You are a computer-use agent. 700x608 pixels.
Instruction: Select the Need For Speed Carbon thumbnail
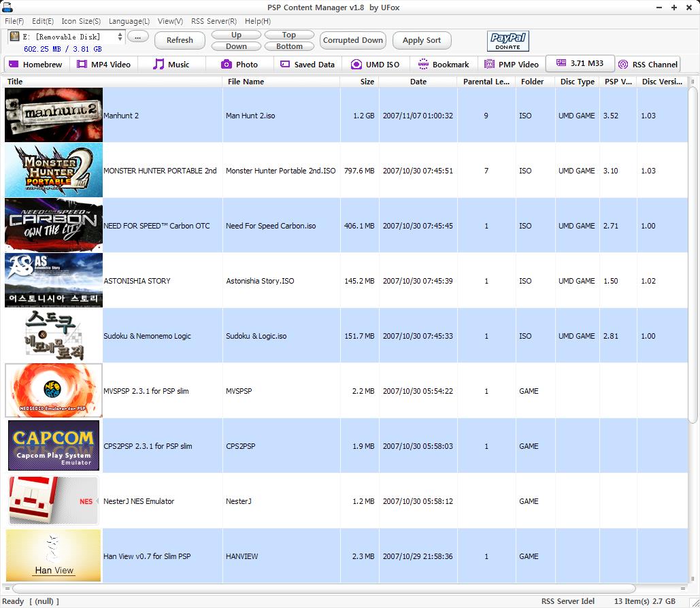[x=54, y=225]
